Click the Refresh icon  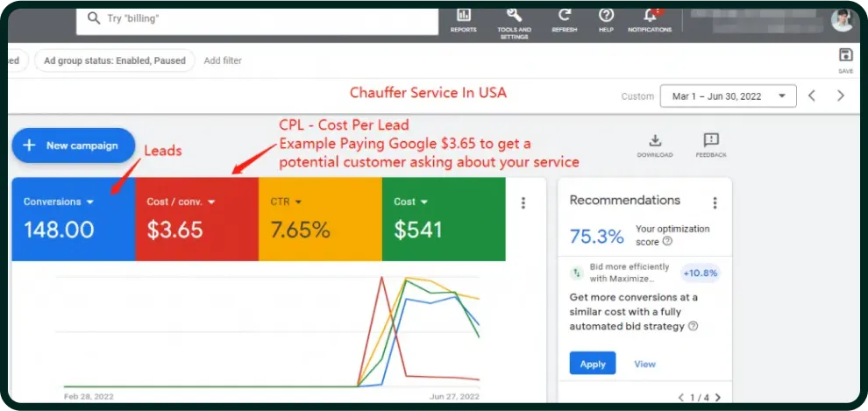point(564,16)
